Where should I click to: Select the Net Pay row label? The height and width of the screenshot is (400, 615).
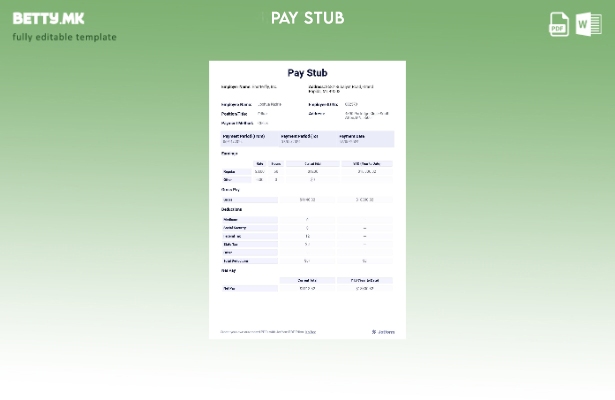(230, 288)
